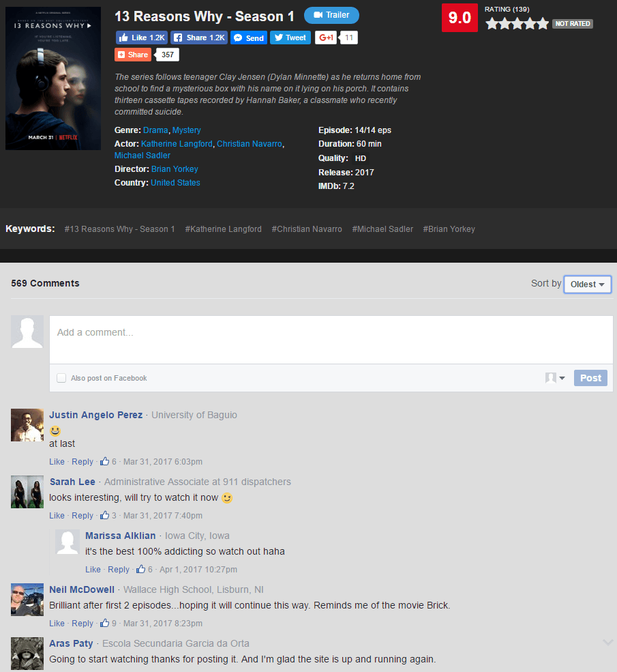
Task: Click the Facebook Share 1.2K button
Action: (199, 38)
